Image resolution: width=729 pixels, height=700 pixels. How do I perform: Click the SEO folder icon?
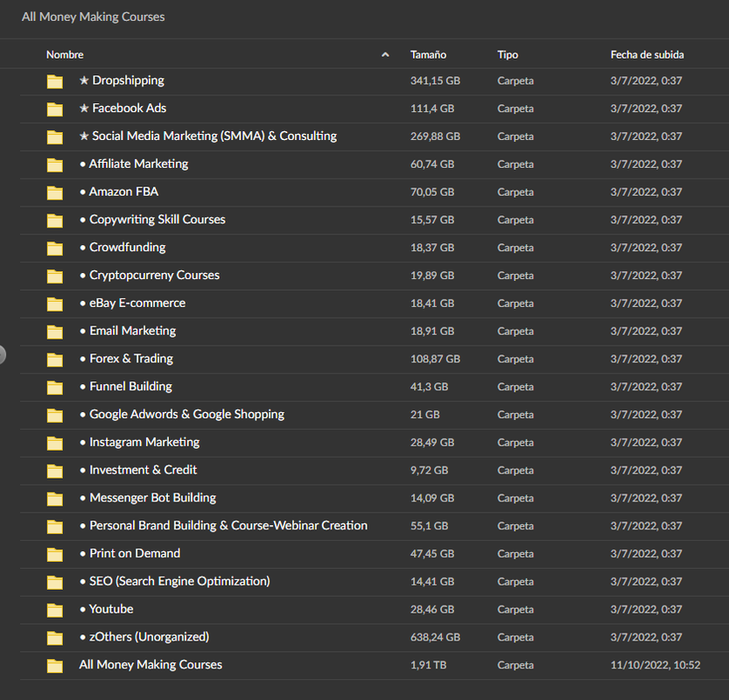tap(55, 582)
